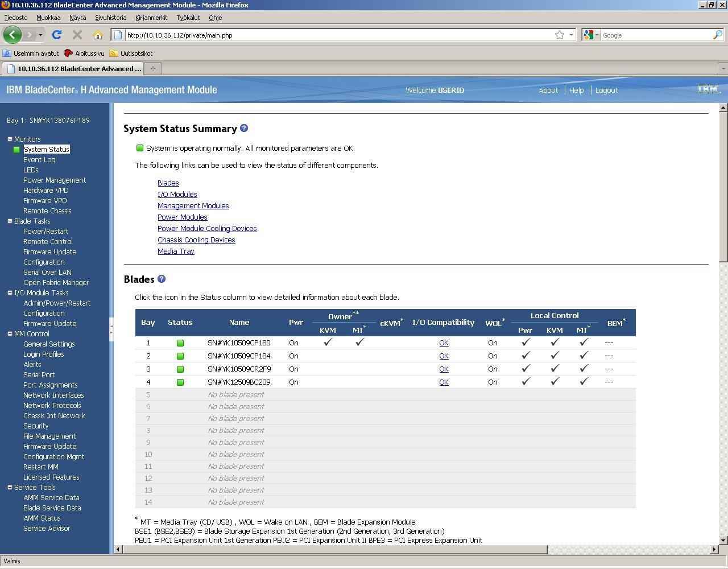Click the Help link in the header

tap(576, 90)
